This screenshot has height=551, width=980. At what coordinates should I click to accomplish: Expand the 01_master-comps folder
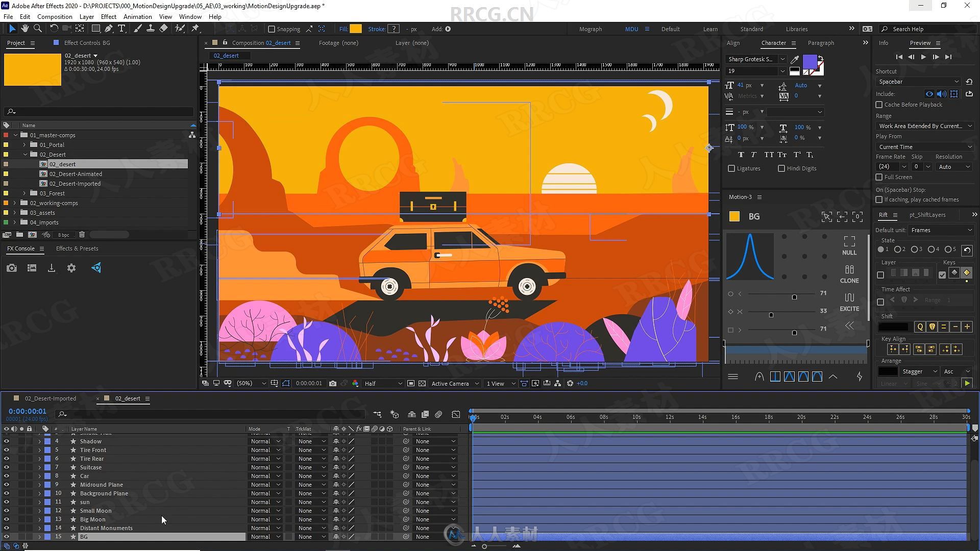[15, 135]
